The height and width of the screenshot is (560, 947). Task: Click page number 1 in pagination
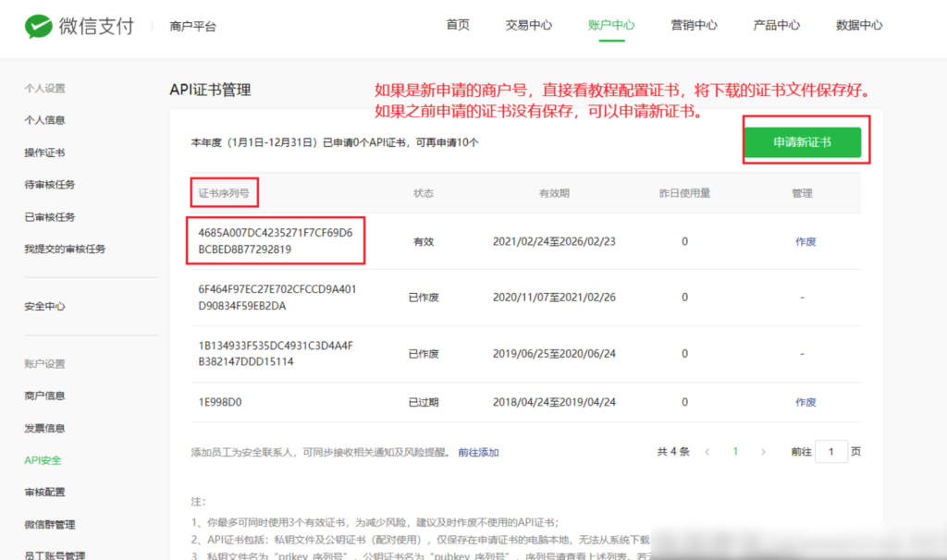click(735, 452)
